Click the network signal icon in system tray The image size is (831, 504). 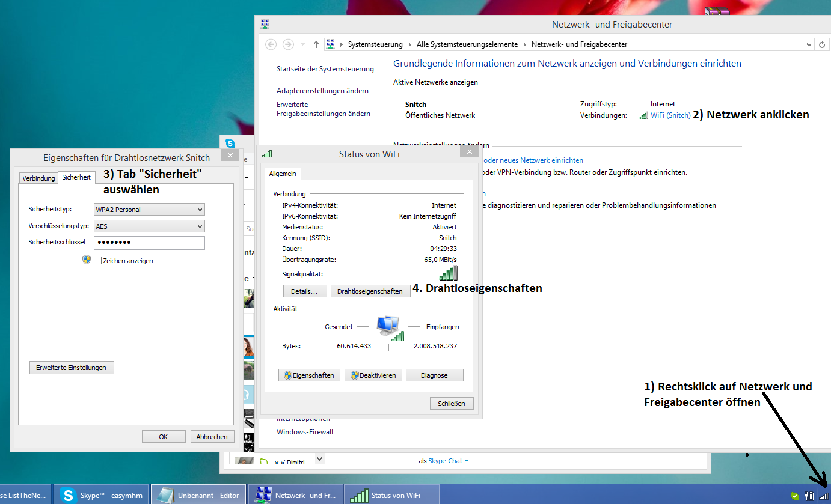click(823, 496)
